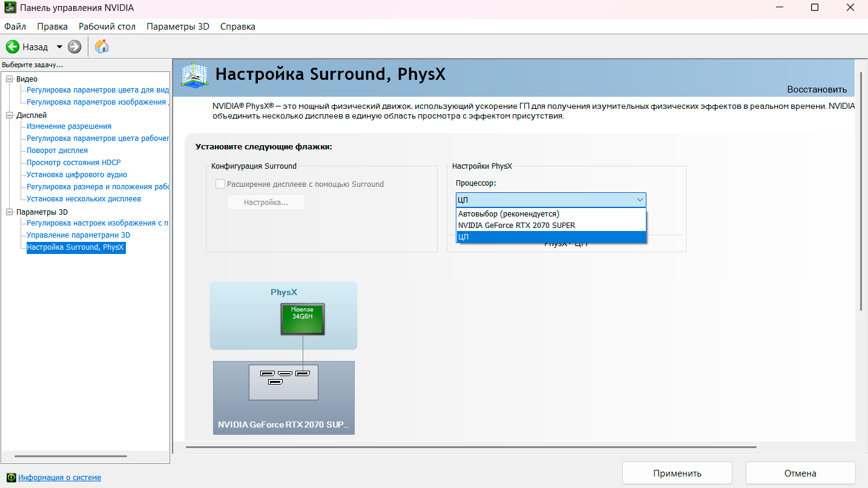Click the task tree horizontal scrollbar
Screen dimensions: 868x488
(71, 456)
